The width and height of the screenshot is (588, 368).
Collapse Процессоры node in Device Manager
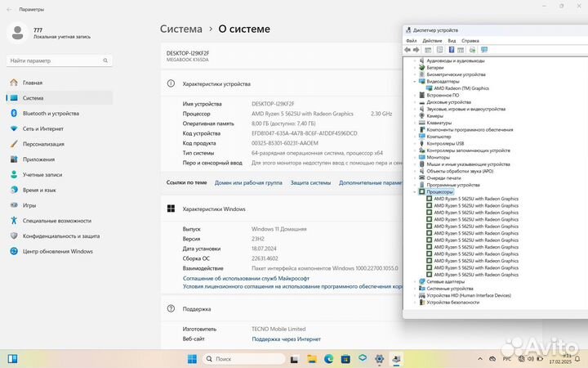tap(415, 192)
